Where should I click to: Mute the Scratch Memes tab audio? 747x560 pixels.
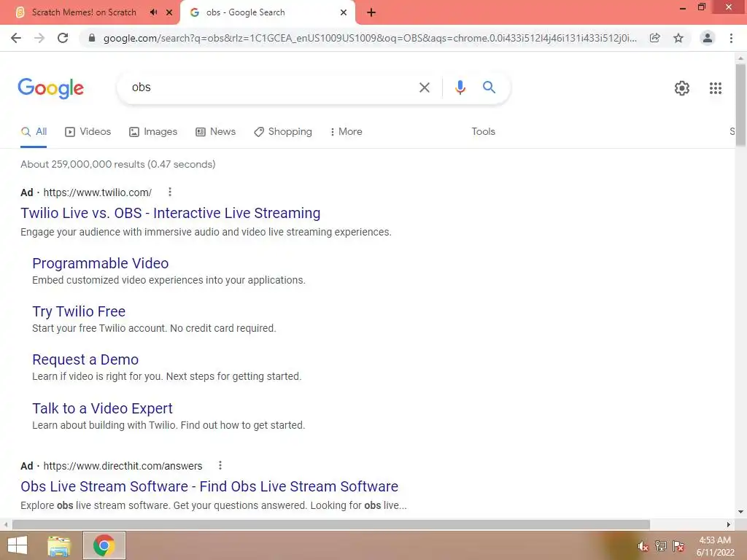tap(153, 12)
